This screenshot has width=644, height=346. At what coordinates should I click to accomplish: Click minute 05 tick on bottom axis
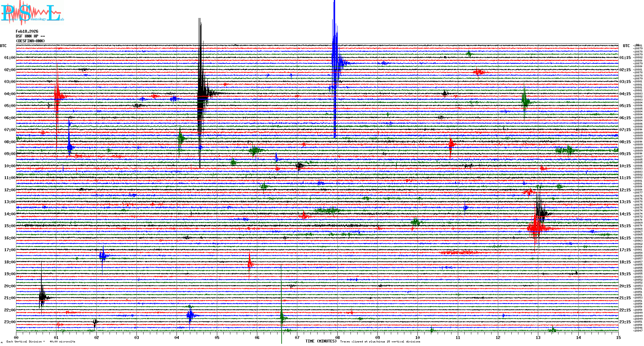(x=217, y=337)
